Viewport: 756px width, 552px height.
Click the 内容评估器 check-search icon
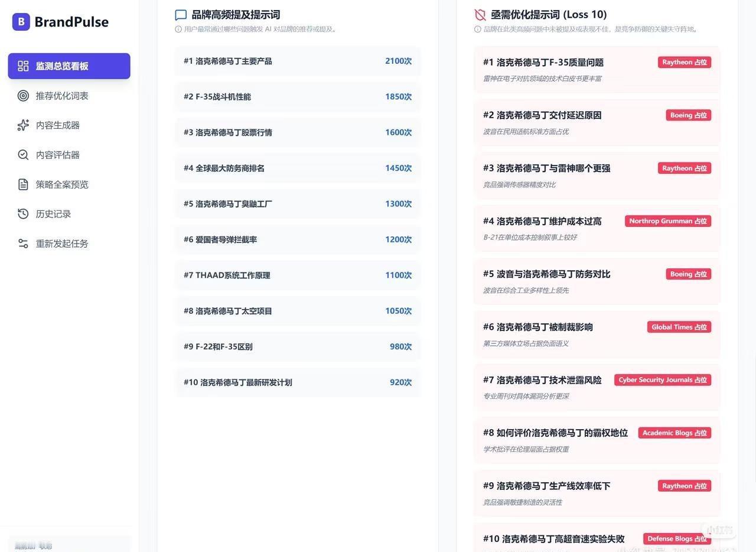click(x=23, y=155)
